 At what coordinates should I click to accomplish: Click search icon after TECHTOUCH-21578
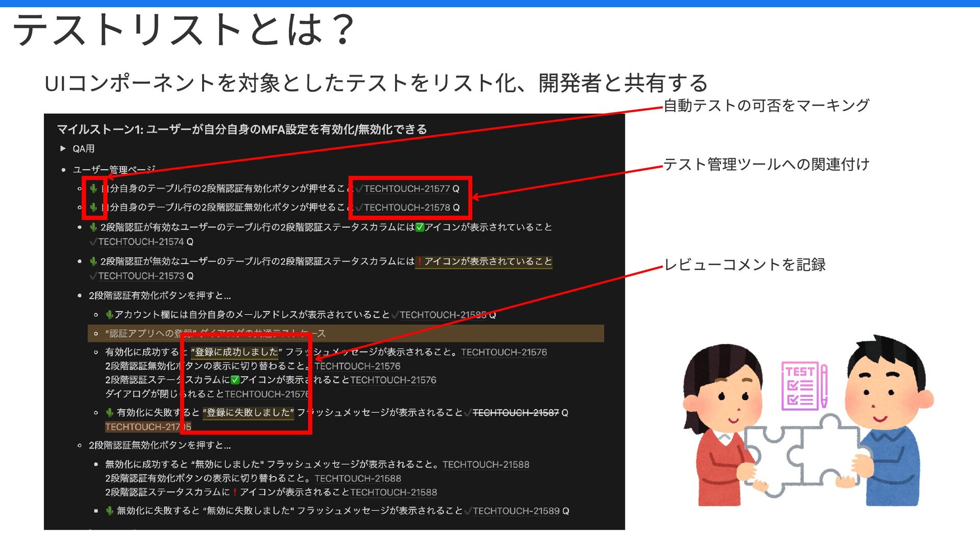tap(456, 208)
